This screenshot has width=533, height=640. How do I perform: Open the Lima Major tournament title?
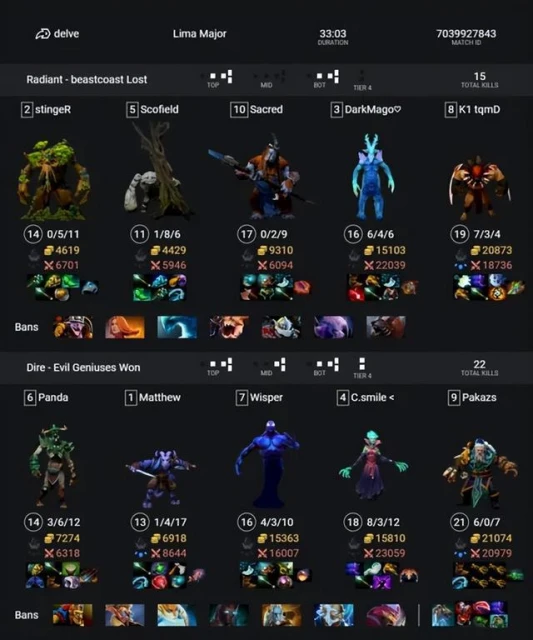(200, 34)
